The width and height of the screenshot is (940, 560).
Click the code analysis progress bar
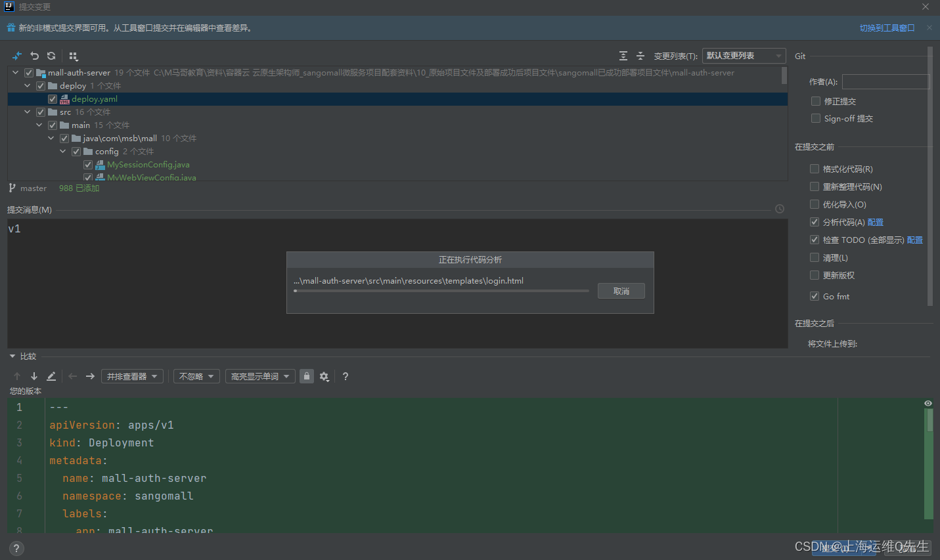pos(441,291)
